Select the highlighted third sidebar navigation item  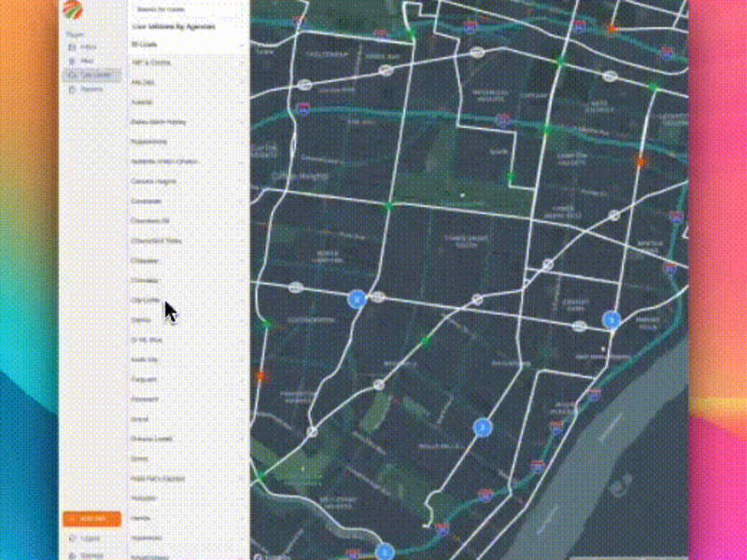[x=92, y=75]
